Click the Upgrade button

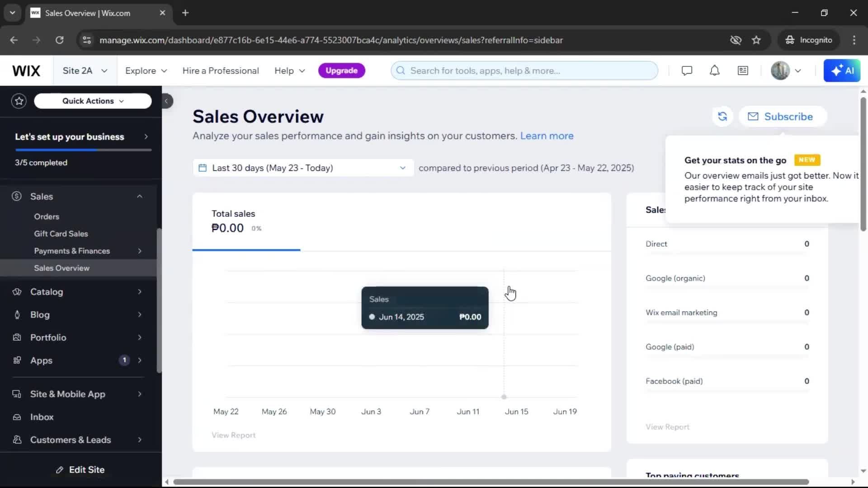(341, 70)
